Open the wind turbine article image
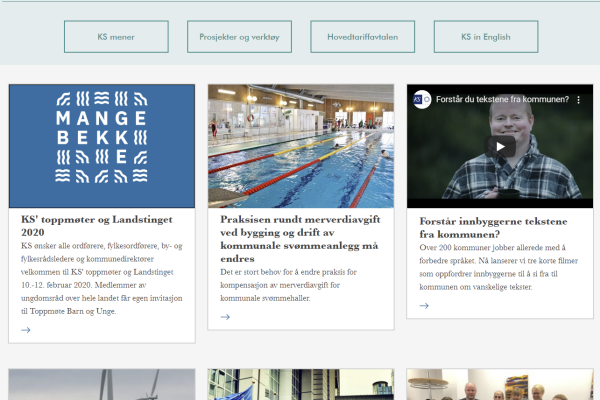Viewport: 600px width, 400px height. (x=102, y=385)
